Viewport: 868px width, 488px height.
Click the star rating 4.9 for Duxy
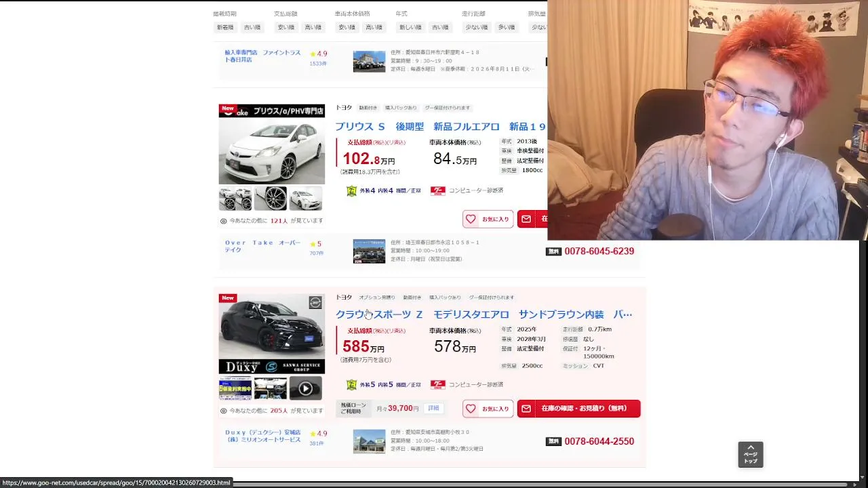318,434
